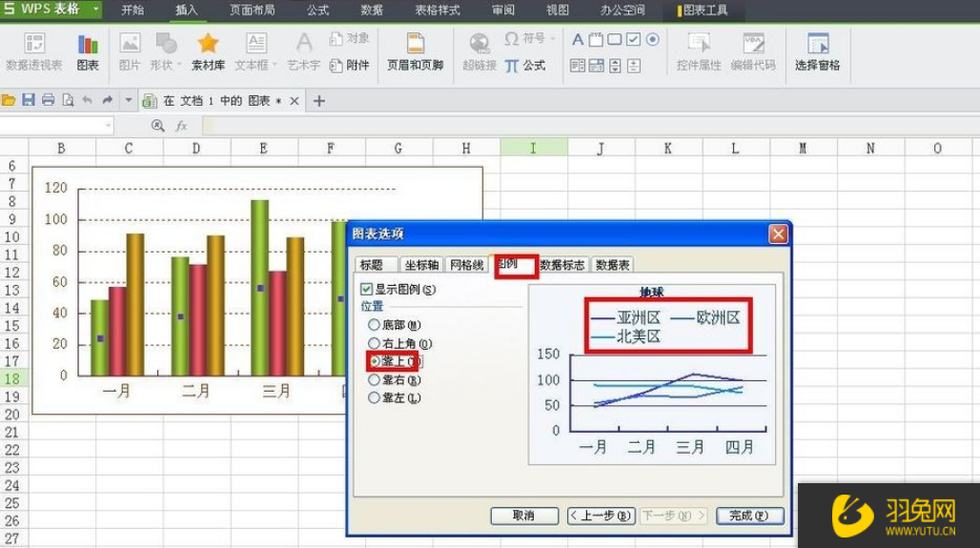Open the 选择窗格 selection pane
Viewport: 980px width, 548px height.
click(818, 51)
